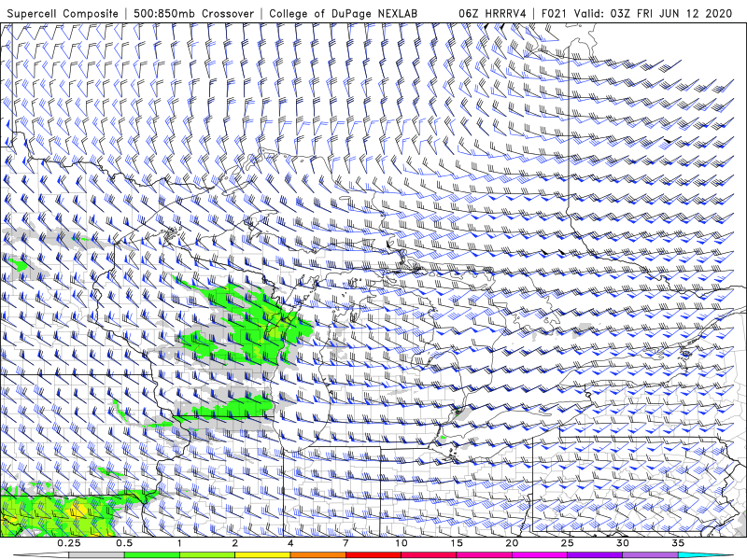Image resolution: width=747 pixels, height=560 pixels.
Task: Select the magenta 15–20 colorbar segment
Action: (x=484, y=555)
